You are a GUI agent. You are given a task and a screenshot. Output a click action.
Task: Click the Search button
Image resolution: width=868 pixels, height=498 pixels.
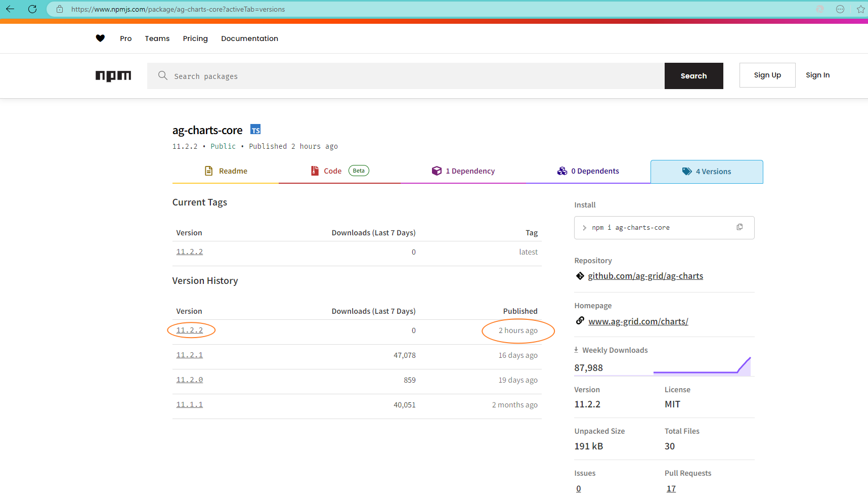(693, 76)
